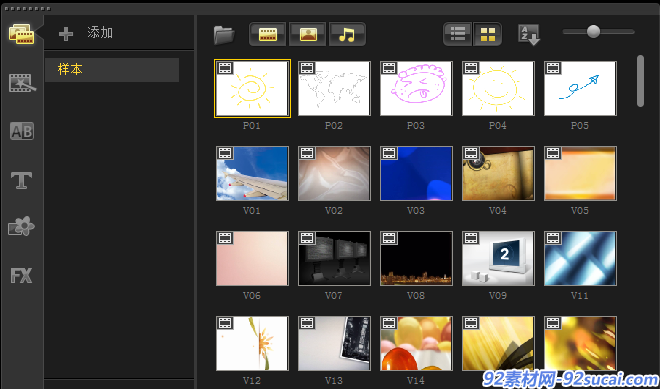Select the V13 photo frame clip
Screen dimensions: 660x389
(334, 344)
